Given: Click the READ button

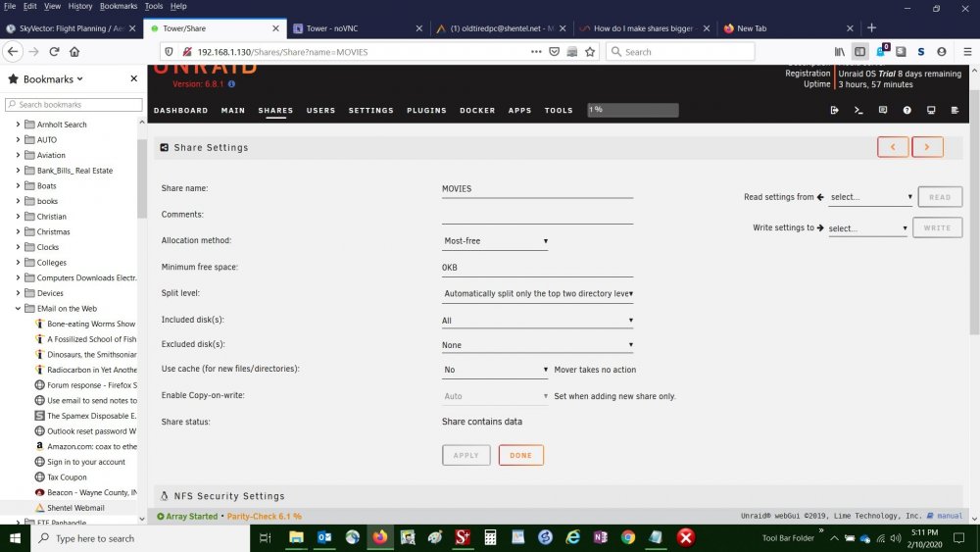Looking at the screenshot, I should pos(940,197).
